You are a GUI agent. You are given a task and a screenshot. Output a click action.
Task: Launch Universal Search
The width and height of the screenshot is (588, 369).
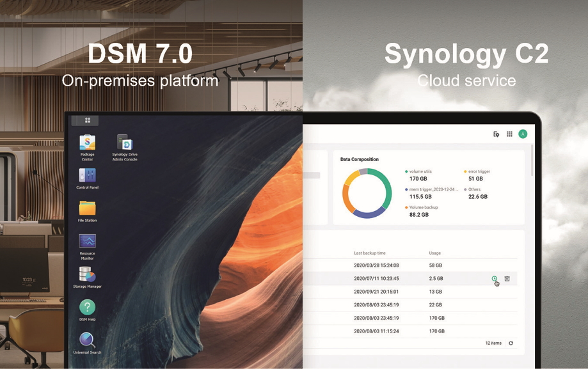[x=87, y=340]
